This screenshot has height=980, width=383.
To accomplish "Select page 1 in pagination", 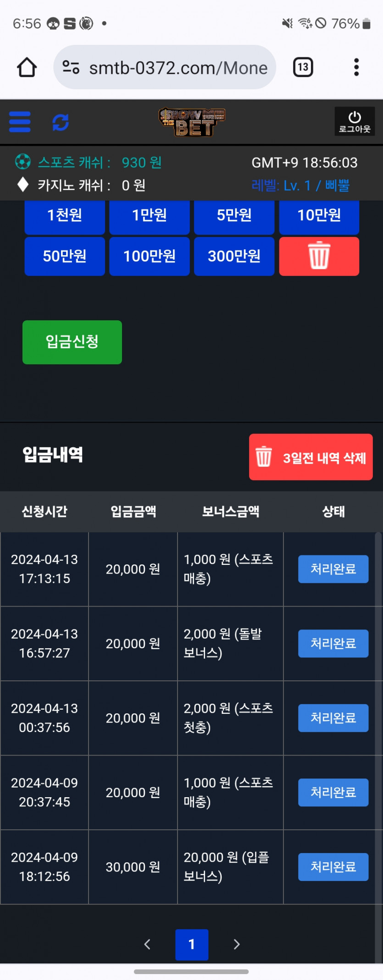I will (x=192, y=944).
